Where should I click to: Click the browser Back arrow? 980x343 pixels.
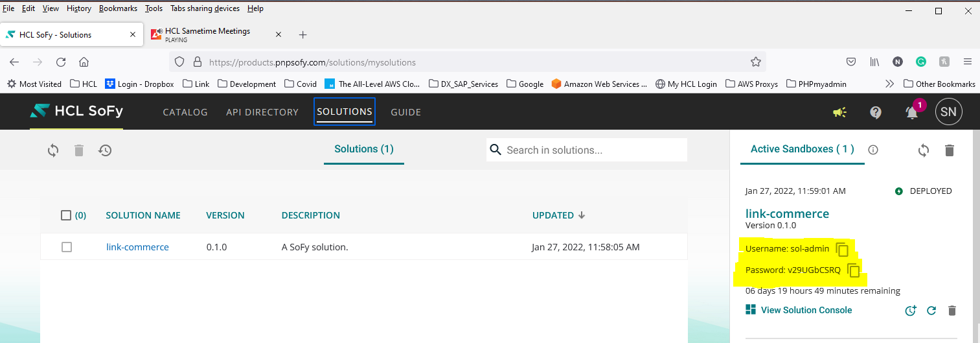point(14,62)
